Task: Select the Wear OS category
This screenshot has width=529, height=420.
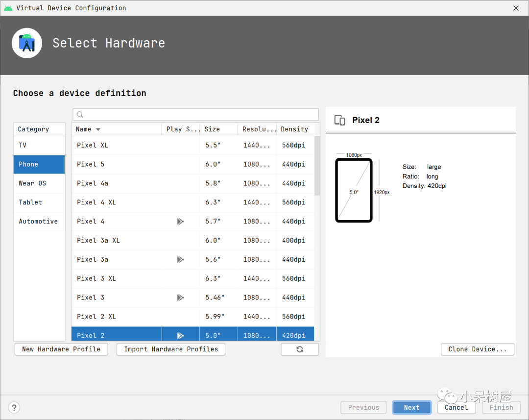Action: (39, 183)
